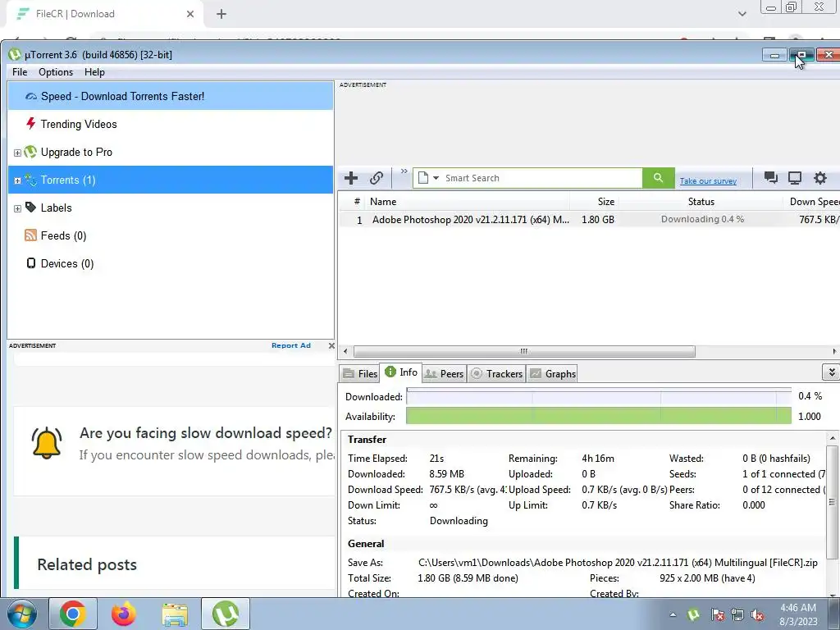Click the Report Ad link
The width and height of the screenshot is (840, 630).
coord(291,345)
